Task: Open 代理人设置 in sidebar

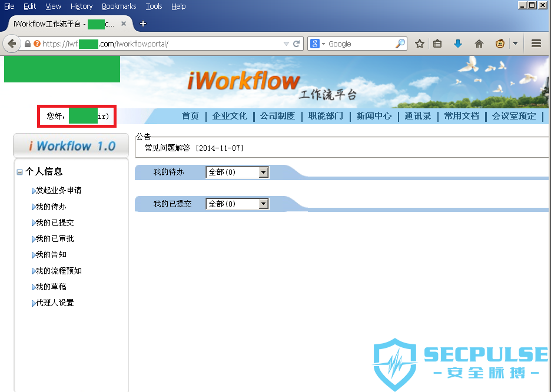Action: click(55, 303)
